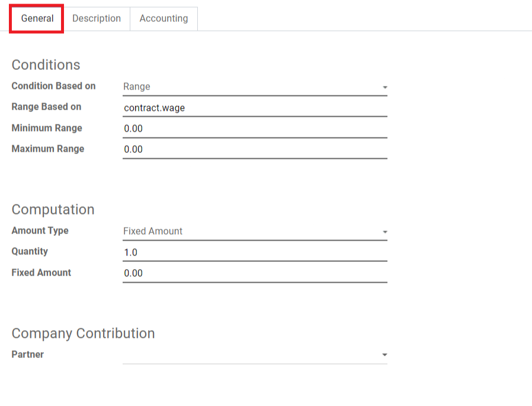Click the Company Contribution heading
532x406 pixels.
[83, 333]
